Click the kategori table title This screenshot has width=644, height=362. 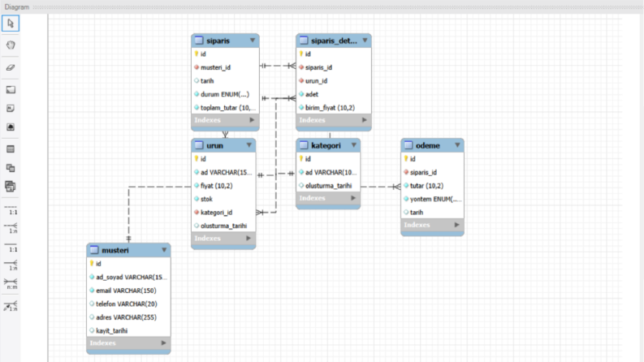click(326, 145)
